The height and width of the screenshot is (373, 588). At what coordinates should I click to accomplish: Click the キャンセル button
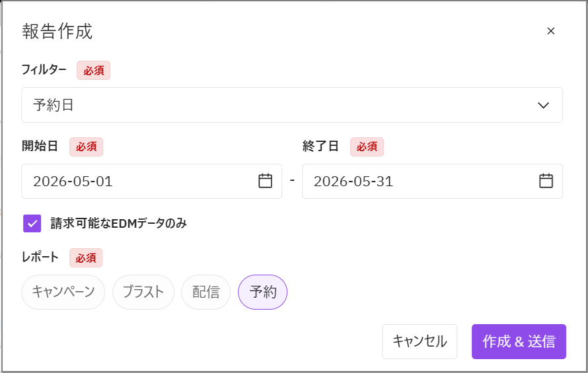[420, 341]
